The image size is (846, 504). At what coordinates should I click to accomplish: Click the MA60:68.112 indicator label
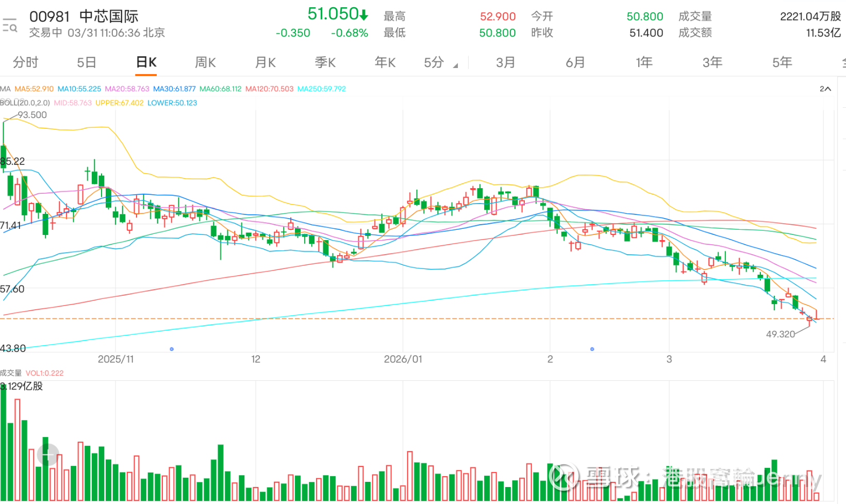(221, 89)
